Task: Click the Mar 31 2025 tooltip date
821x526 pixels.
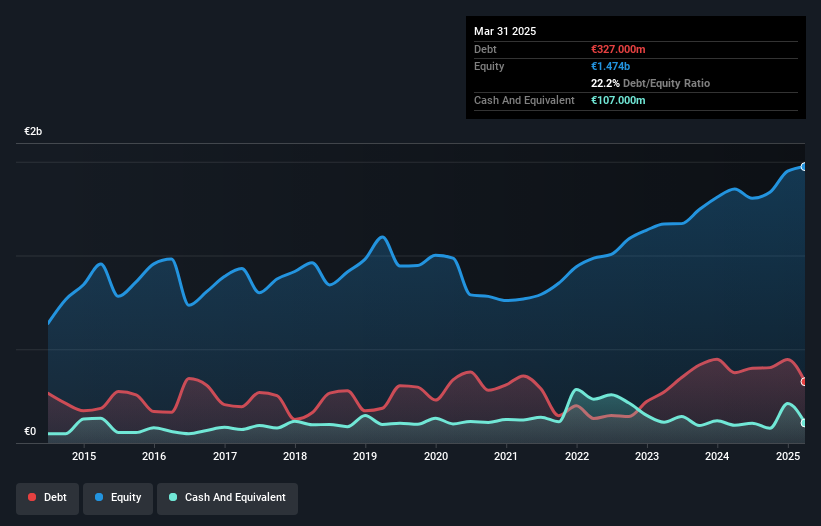Action: coord(505,31)
